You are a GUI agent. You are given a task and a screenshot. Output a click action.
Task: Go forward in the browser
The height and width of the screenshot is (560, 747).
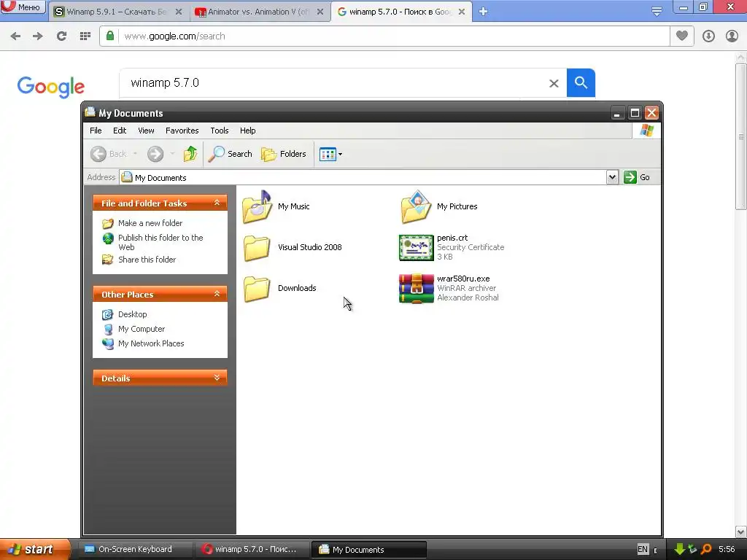pyautogui.click(x=38, y=36)
